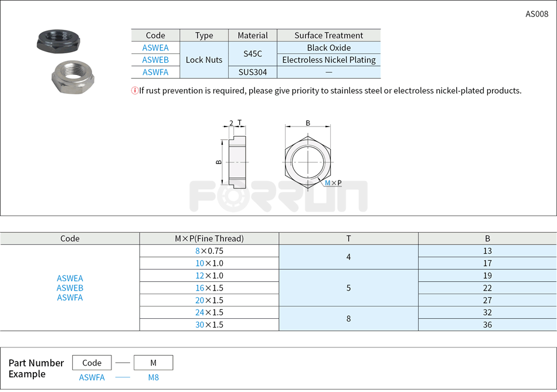Click the ASWFA code in part number example
Screen dimensions: 557x392
click(x=91, y=378)
